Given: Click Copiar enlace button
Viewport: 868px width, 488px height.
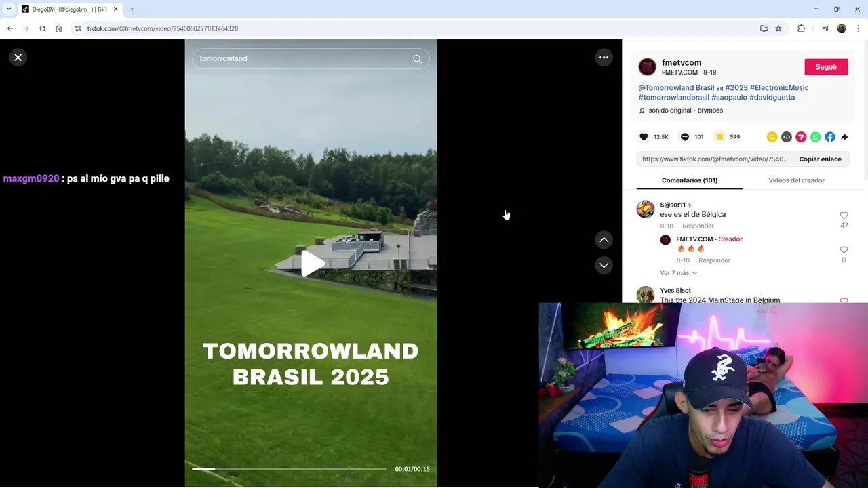Looking at the screenshot, I should coord(820,159).
